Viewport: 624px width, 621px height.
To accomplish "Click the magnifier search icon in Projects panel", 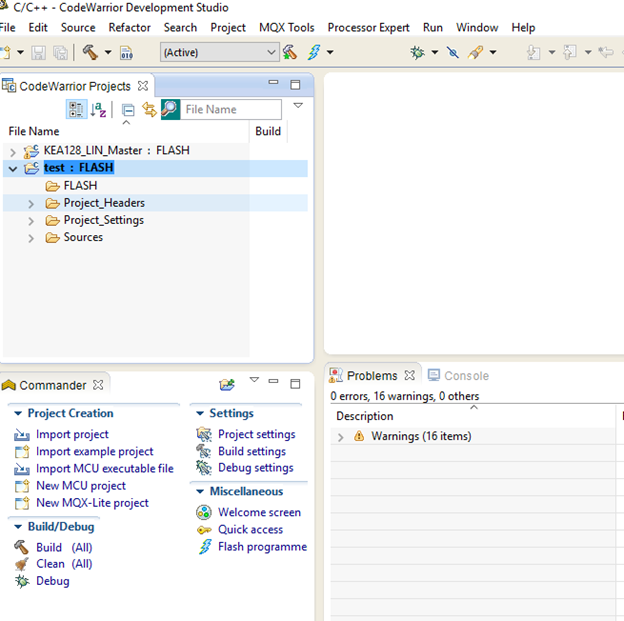I will click(x=170, y=109).
